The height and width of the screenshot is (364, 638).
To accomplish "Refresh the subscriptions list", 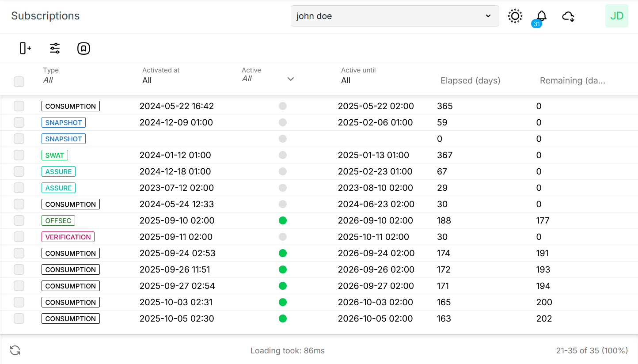I will coord(15,350).
